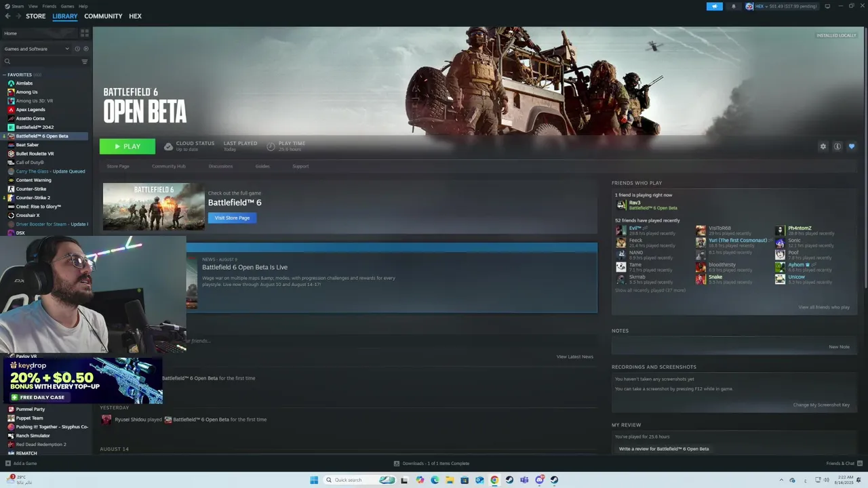Open Discord from the taskbar
The height and width of the screenshot is (488, 868).
[x=539, y=480]
